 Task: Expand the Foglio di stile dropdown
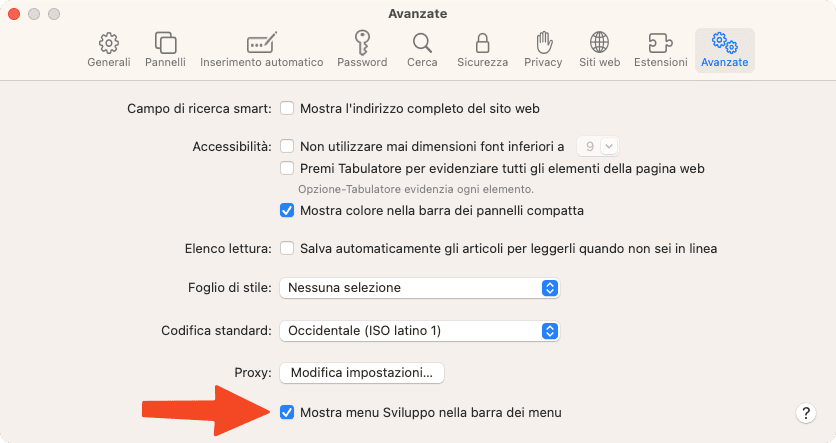pyautogui.click(x=420, y=288)
